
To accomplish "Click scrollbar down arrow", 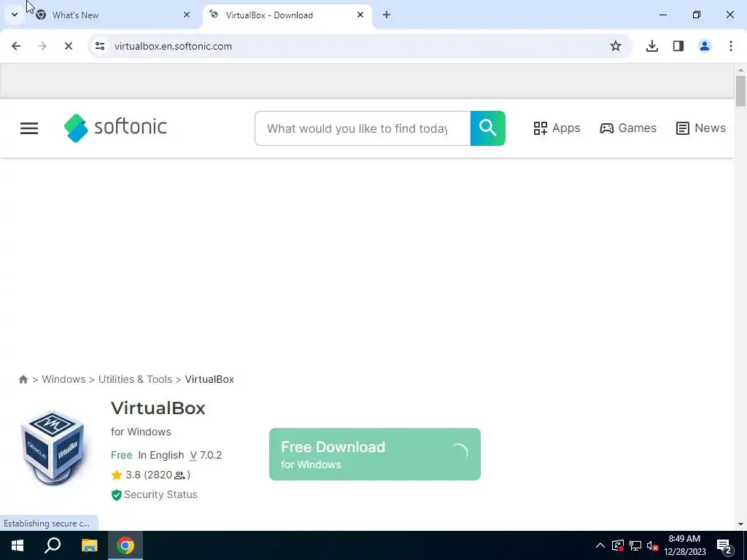I will (740, 524).
